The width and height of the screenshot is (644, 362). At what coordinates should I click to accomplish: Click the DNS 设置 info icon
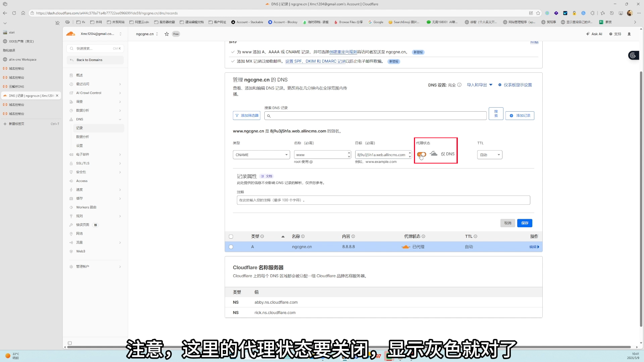[x=460, y=85]
